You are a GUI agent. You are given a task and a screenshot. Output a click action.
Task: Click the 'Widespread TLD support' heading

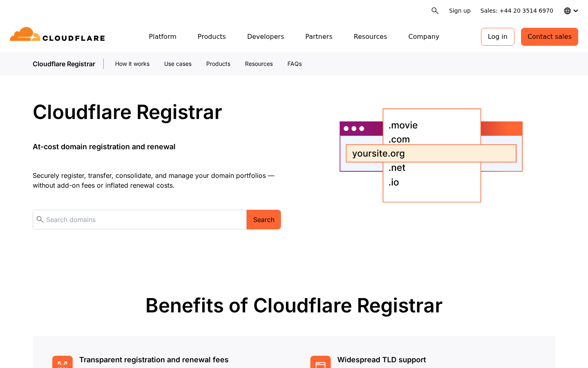click(x=381, y=360)
